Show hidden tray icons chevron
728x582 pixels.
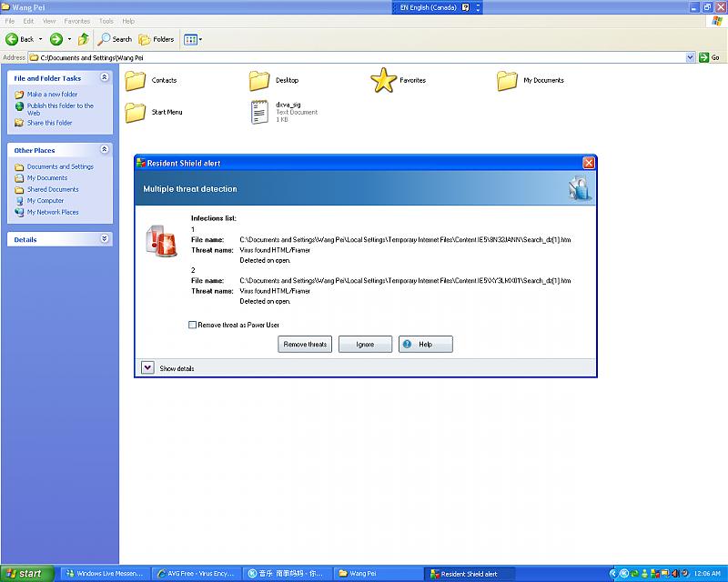point(613,574)
